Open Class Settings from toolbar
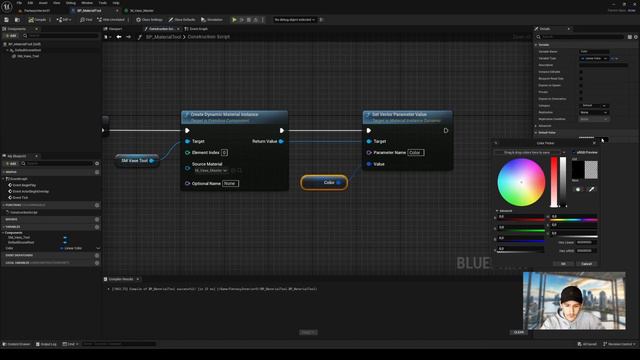640x360 pixels. tap(149, 20)
